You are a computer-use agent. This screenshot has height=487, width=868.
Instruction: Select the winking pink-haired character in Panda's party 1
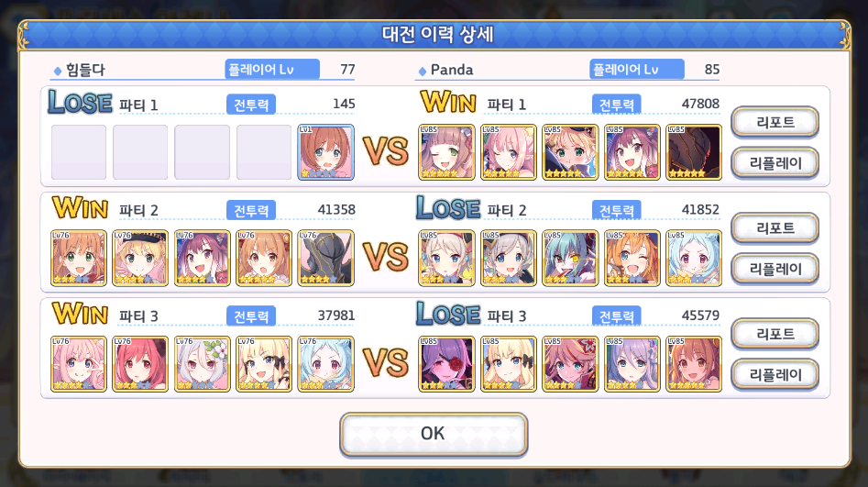pos(508,152)
